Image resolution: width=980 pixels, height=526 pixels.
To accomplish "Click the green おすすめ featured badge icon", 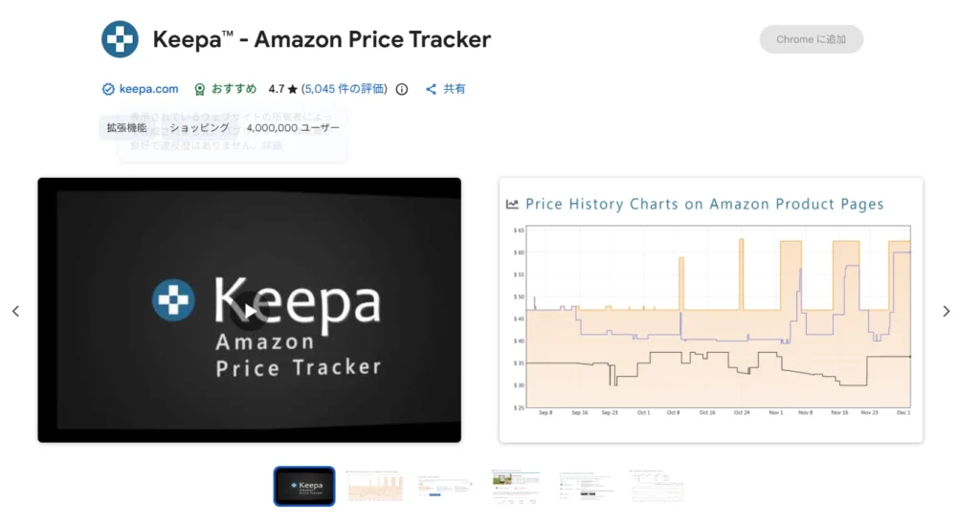I will click(x=200, y=89).
